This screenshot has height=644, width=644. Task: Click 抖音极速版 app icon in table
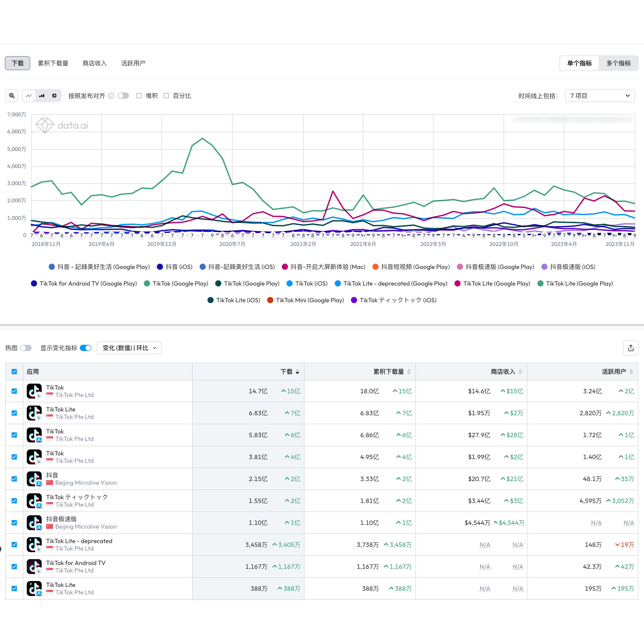[x=34, y=523]
